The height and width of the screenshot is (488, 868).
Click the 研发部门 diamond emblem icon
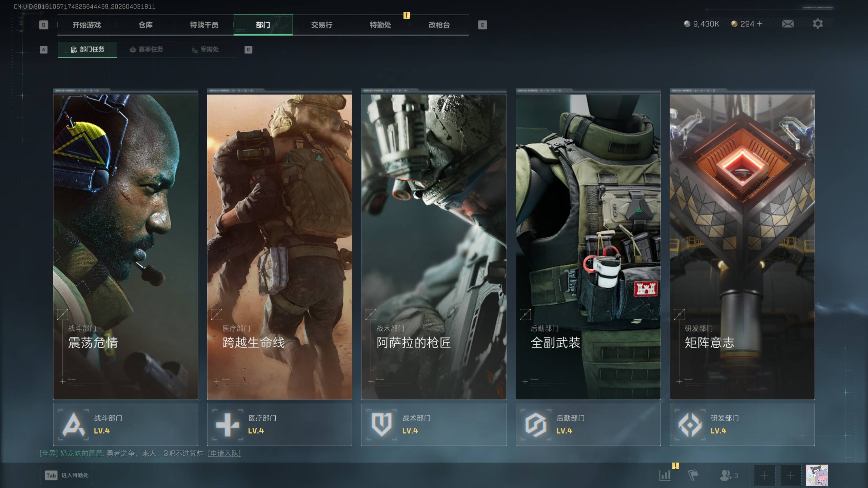pyautogui.click(x=690, y=425)
